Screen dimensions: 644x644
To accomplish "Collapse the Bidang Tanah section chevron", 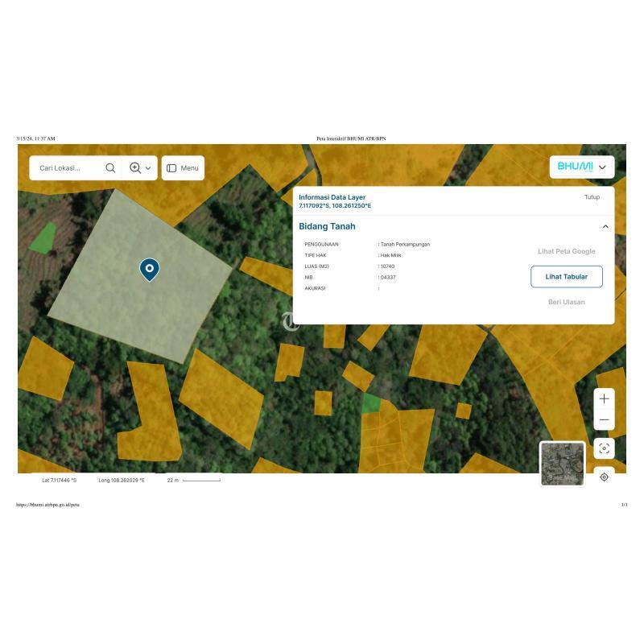I will tap(605, 227).
